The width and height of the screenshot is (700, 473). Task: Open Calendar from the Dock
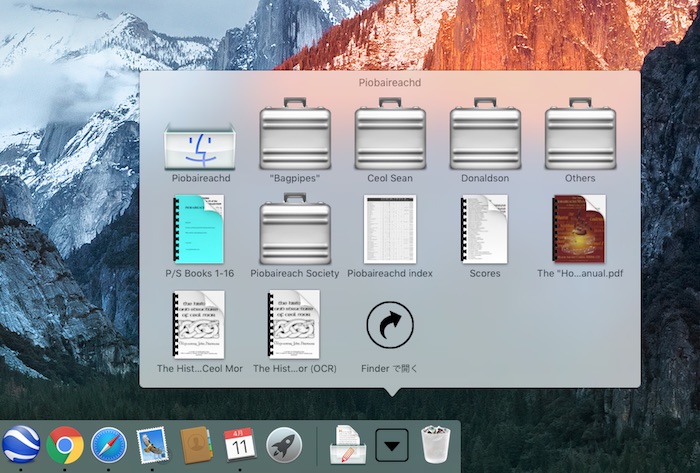tap(240, 443)
